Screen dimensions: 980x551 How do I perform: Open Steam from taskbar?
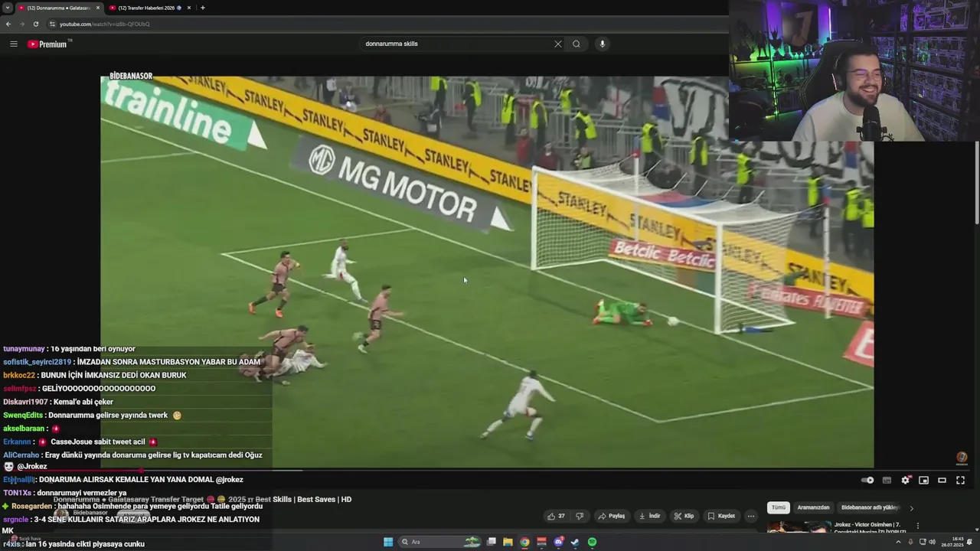click(x=575, y=542)
